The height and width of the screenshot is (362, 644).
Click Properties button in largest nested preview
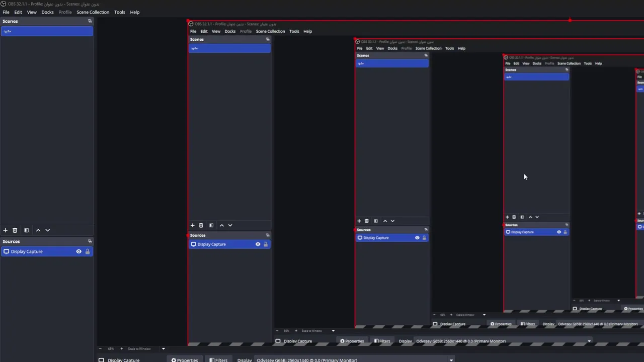coord(352,341)
